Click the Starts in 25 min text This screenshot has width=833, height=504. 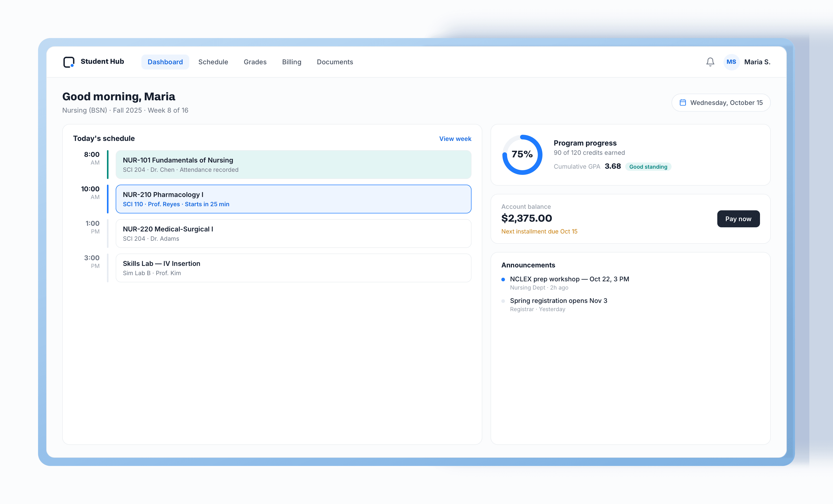pos(207,204)
